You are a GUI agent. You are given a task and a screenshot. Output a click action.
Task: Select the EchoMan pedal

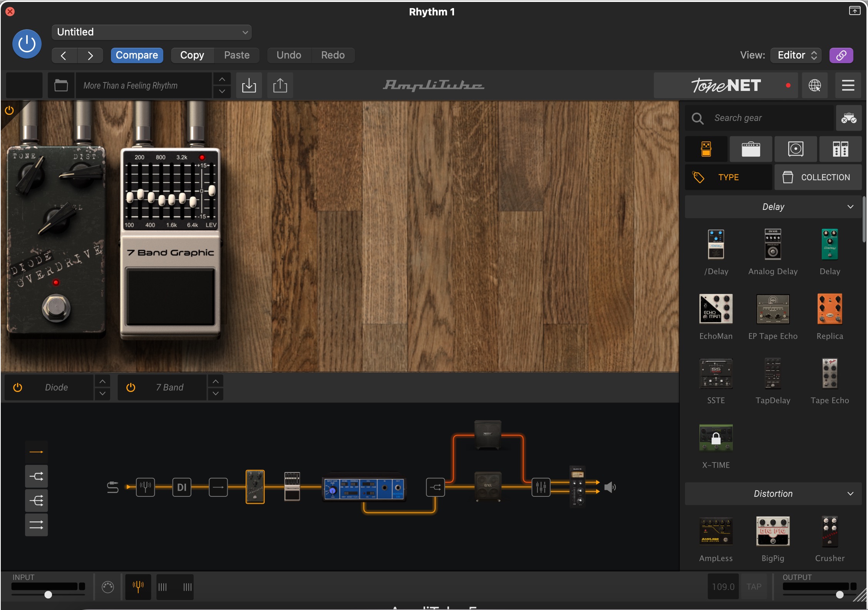click(x=716, y=309)
